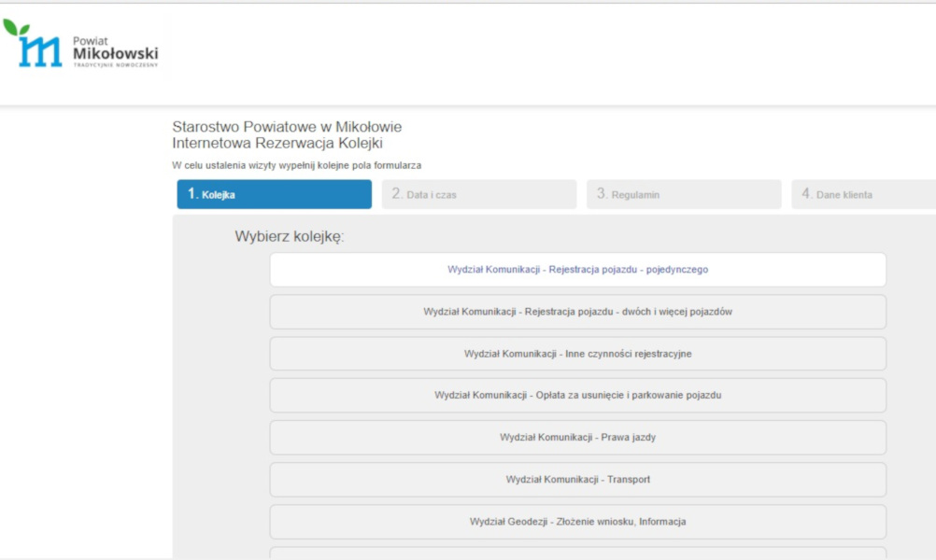
Task: Choose 'Wydział Geodezji - Złożenie wniosku, Informacja'
Action: [x=577, y=522]
